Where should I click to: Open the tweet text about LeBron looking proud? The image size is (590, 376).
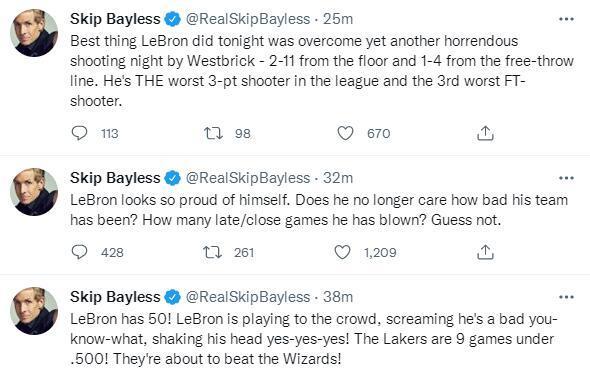[319, 210]
